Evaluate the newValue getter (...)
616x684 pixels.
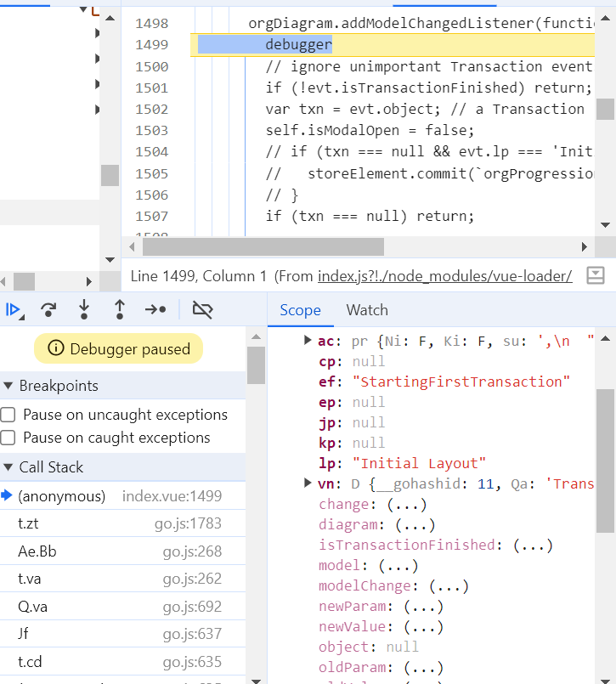tap(423, 627)
